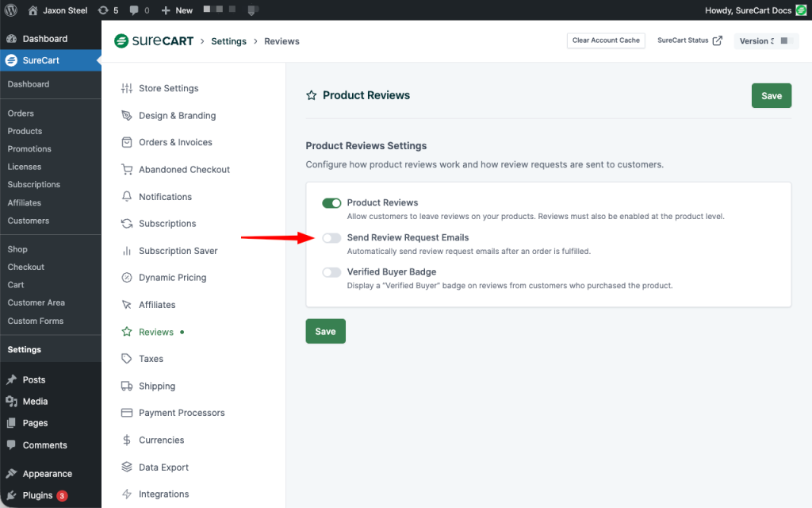
Task: Click the Data Export layers icon
Action: [126, 467]
